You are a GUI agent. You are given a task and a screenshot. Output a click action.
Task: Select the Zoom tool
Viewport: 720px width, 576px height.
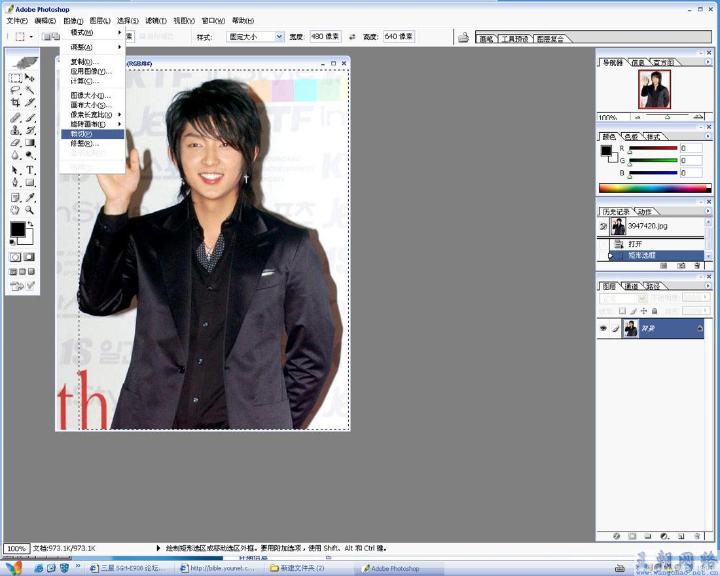[30, 210]
